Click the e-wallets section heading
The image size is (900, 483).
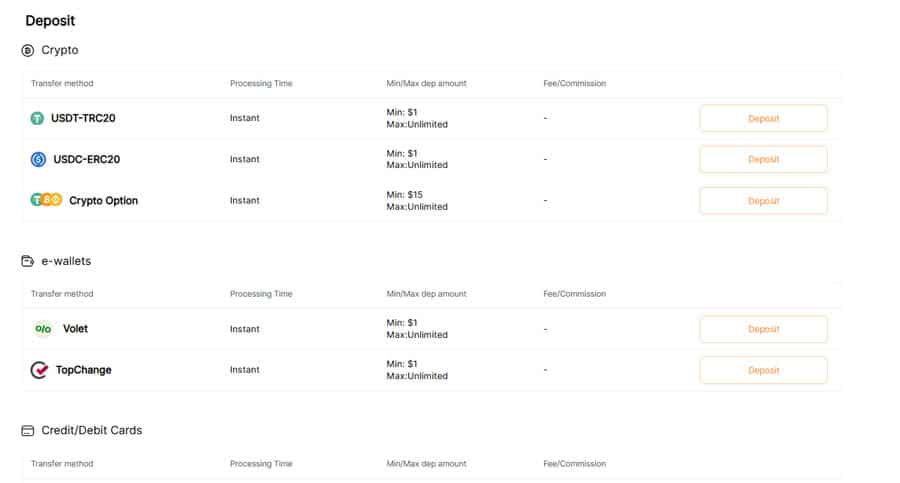click(66, 261)
